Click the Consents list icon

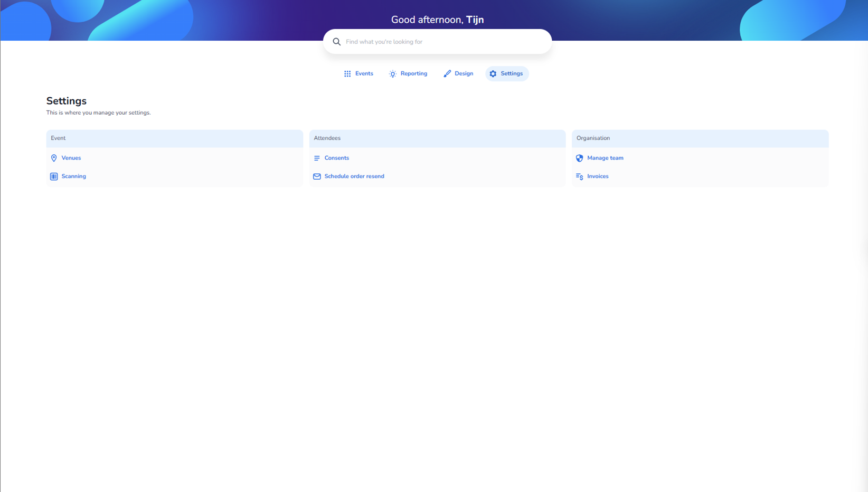pyautogui.click(x=317, y=158)
